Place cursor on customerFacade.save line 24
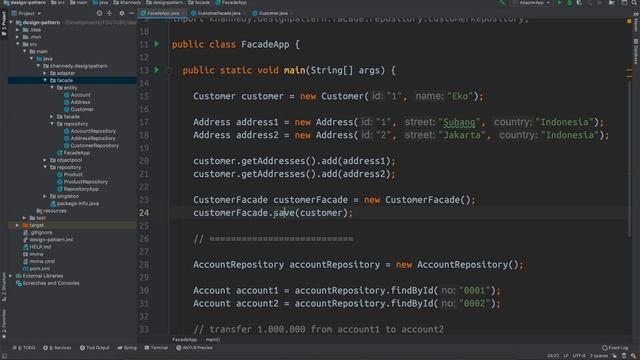Image resolution: width=640 pixels, height=360 pixels. pyautogui.click(x=273, y=213)
